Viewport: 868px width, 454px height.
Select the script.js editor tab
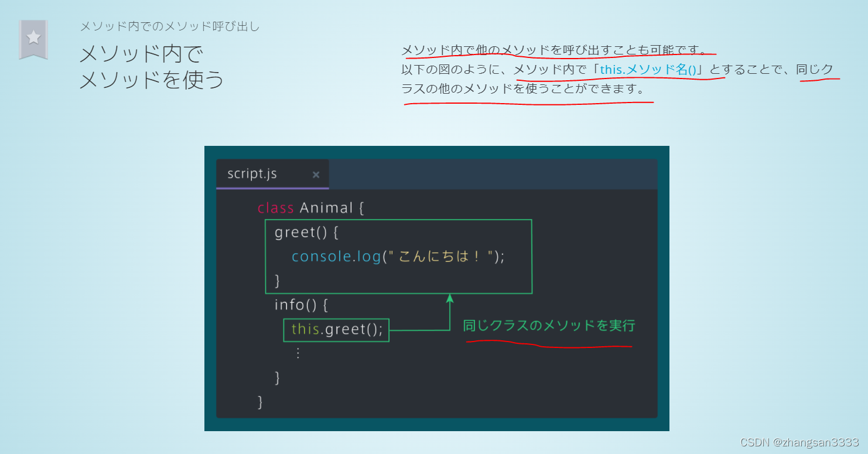[272, 174]
